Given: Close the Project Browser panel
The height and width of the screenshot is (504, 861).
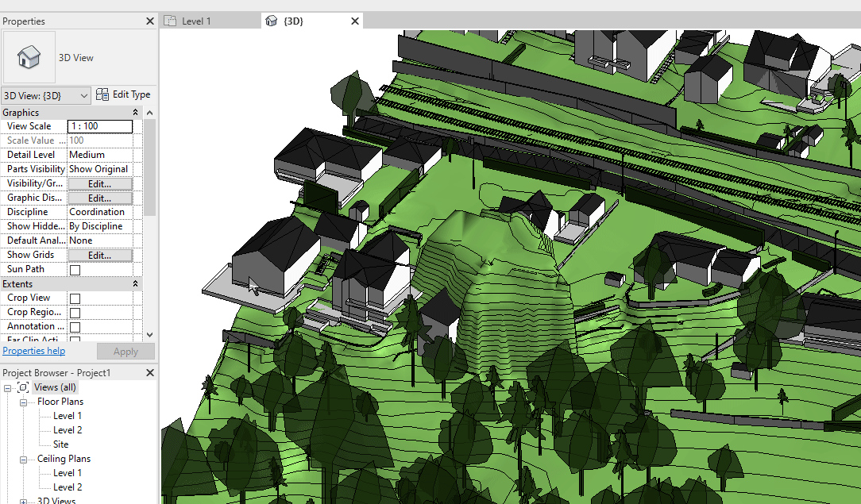Looking at the screenshot, I should [x=150, y=373].
